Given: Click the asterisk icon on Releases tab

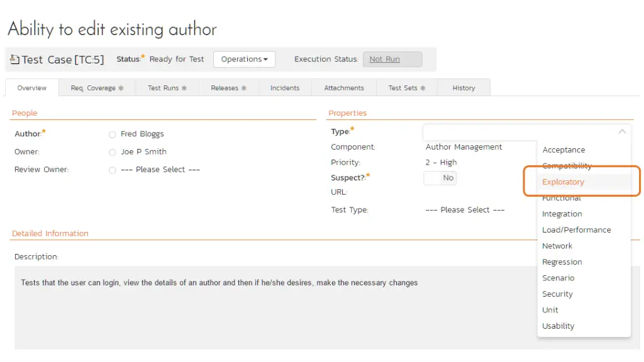Looking at the screenshot, I should click(x=243, y=88).
